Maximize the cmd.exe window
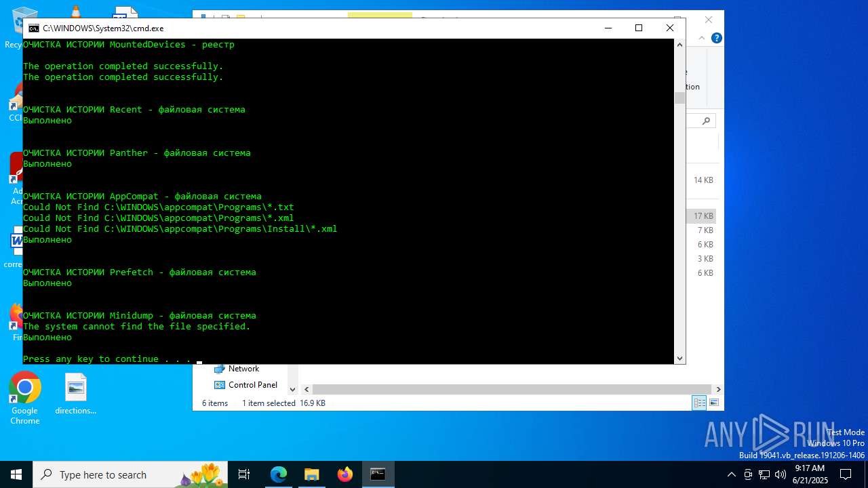Viewport: 868px width, 488px height. click(638, 28)
